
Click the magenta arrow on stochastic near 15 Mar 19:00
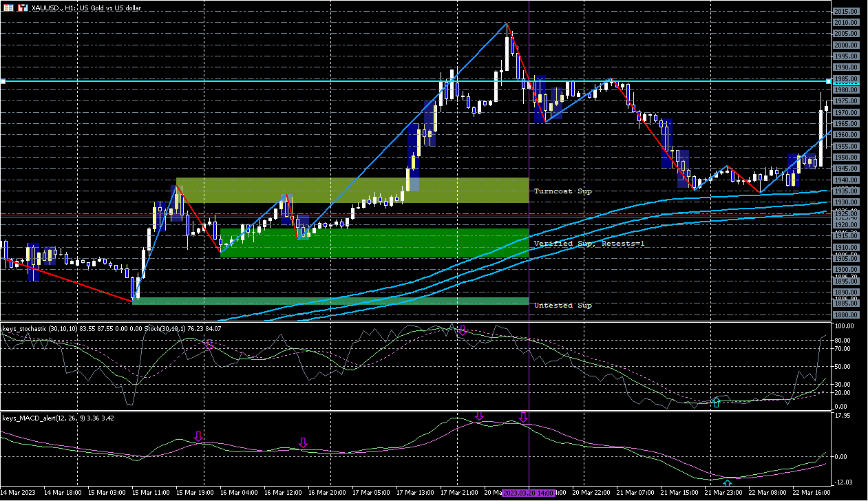[209, 345]
